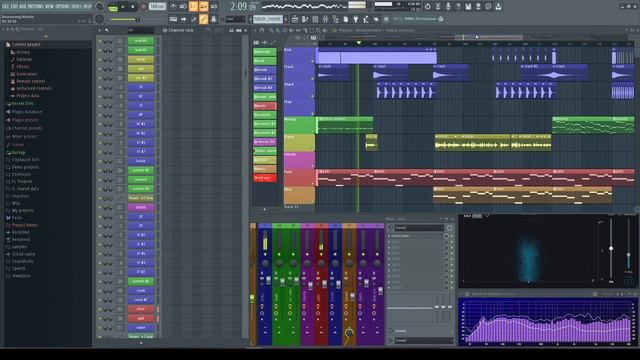
Task: Toggle the wait-for-input recording icon
Action: tap(183, 7)
